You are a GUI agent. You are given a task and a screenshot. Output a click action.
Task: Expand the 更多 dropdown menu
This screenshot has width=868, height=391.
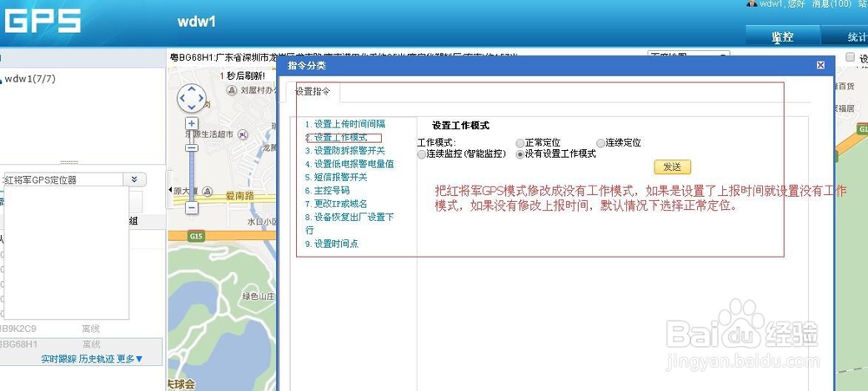click(x=129, y=359)
